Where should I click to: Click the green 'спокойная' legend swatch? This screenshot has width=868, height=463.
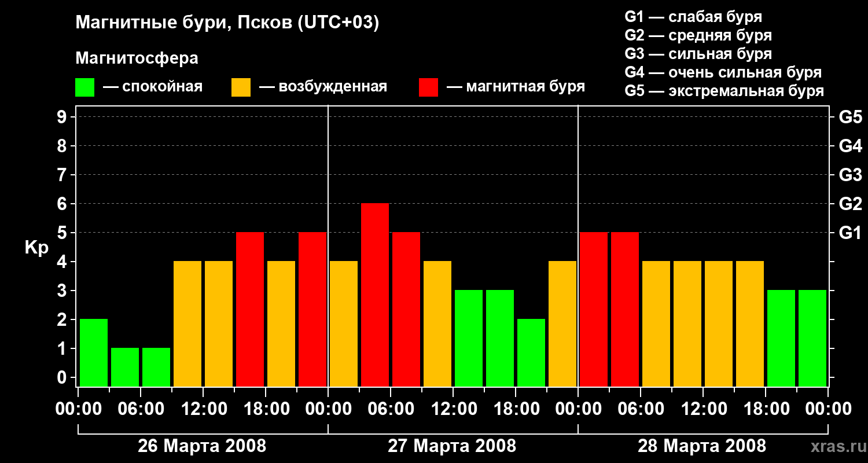(x=84, y=87)
